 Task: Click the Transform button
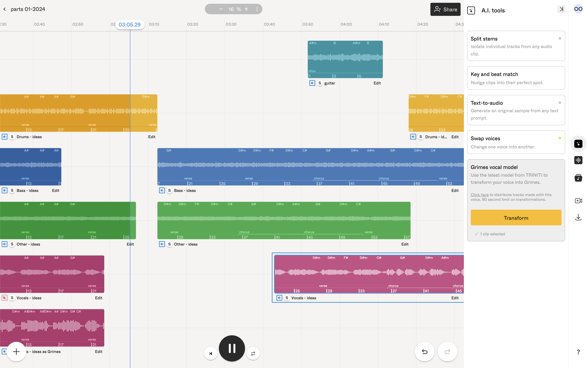point(516,217)
